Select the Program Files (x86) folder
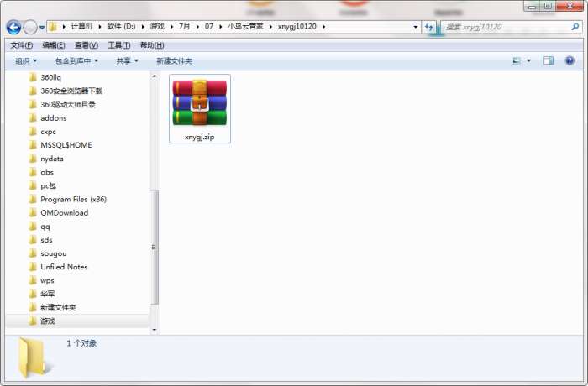The image size is (588, 386). click(74, 200)
